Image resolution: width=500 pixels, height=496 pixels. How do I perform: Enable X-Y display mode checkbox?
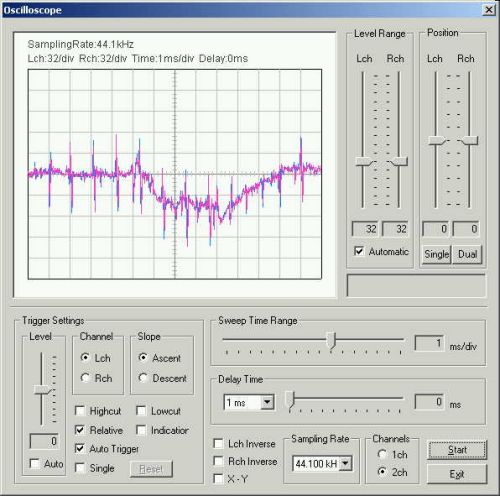coord(218,479)
